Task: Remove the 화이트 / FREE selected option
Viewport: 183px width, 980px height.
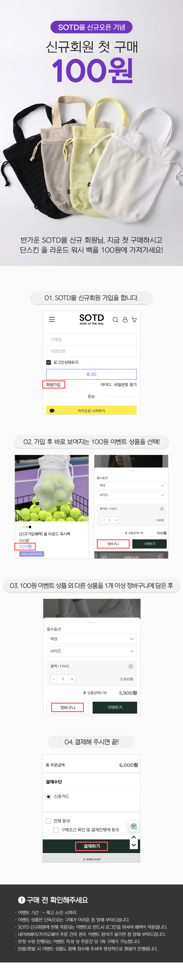Action: click(162, 509)
